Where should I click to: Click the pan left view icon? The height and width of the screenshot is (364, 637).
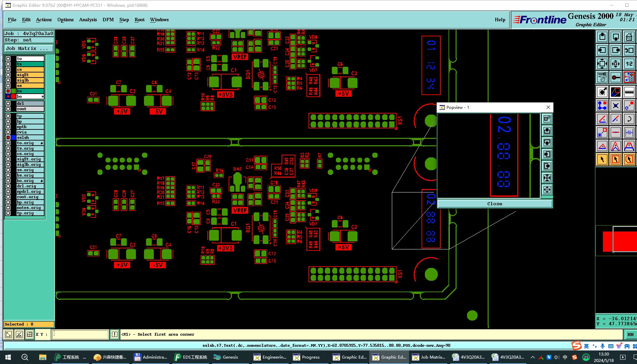602,50
